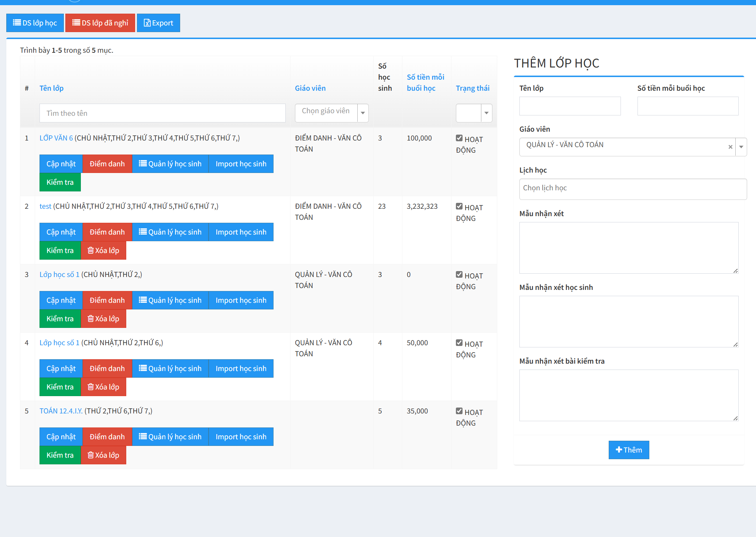This screenshot has width=756, height=537.
Task: Expand Giáo viên dropdown in add-class form
Action: point(741,147)
